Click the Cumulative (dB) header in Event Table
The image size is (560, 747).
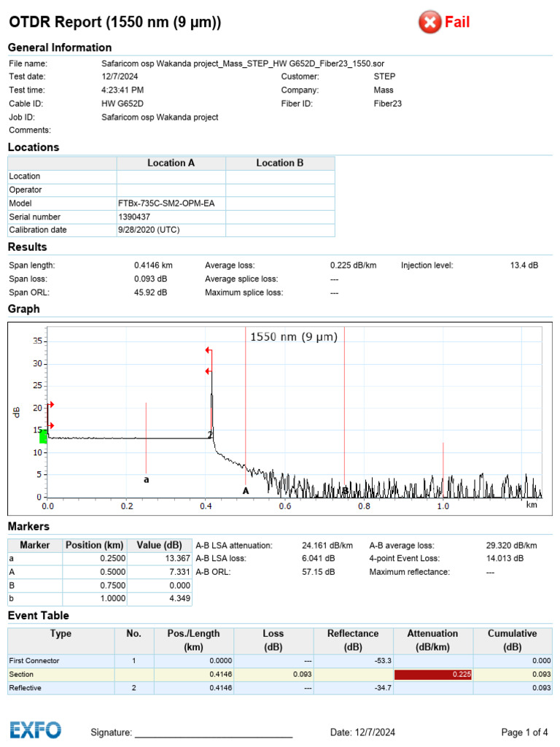pos(513,640)
